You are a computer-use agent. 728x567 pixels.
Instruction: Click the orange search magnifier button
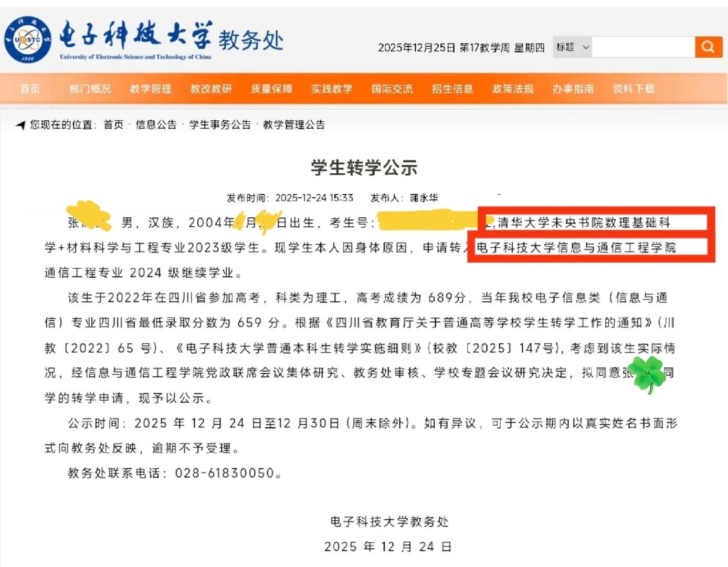(x=708, y=47)
